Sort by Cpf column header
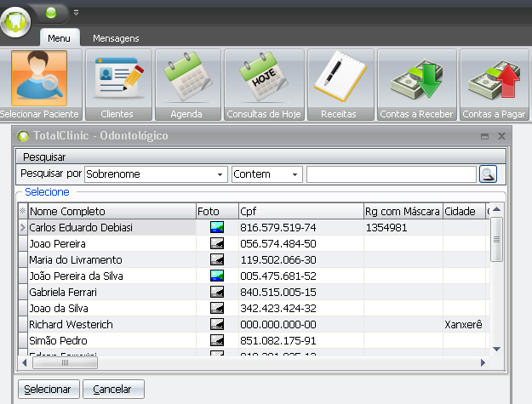 [301, 211]
